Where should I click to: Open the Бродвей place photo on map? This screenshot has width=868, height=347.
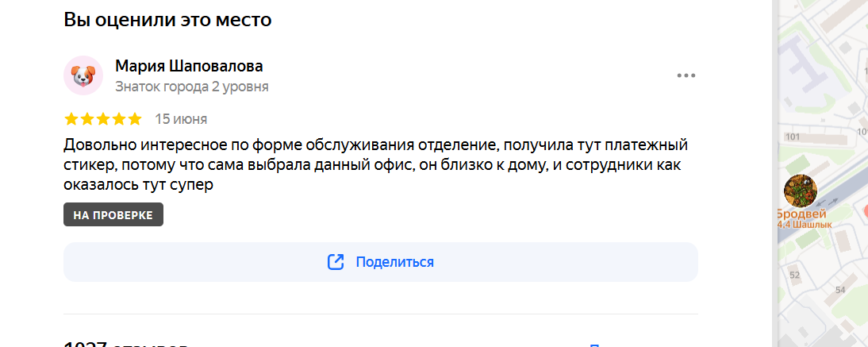pyautogui.click(x=801, y=191)
